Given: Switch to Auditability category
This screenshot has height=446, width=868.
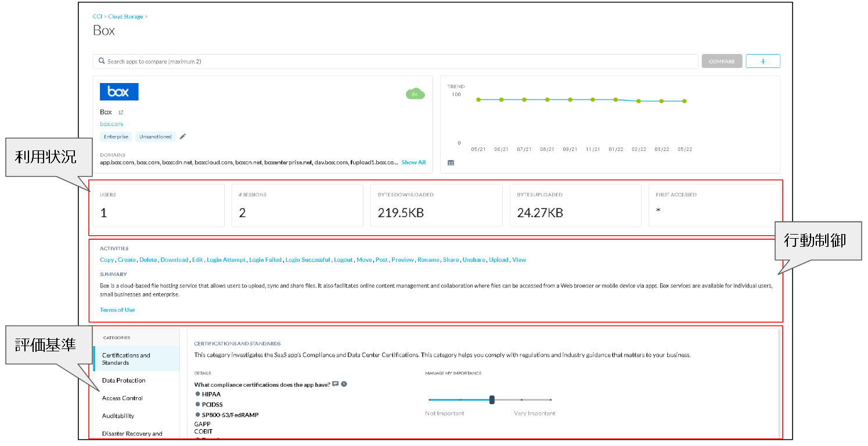Looking at the screenshot, I should [x=118, y=416].
